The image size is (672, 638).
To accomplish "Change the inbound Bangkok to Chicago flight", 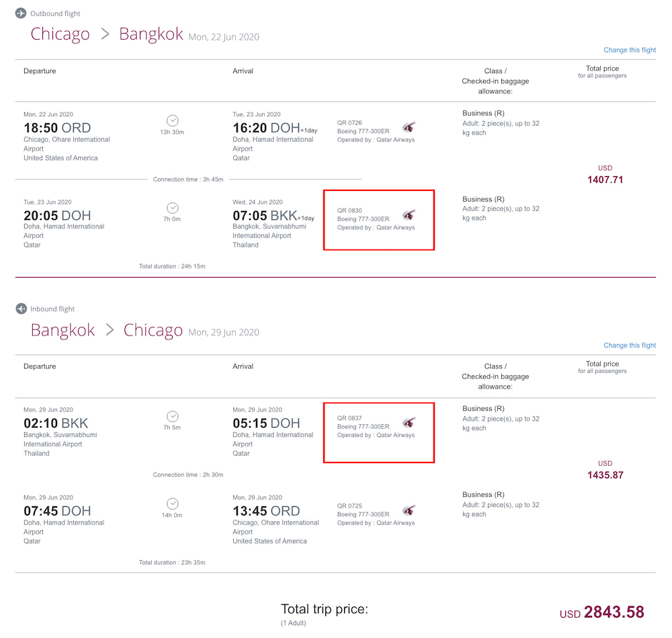I will pyautogui.click(x=630, y=345).
